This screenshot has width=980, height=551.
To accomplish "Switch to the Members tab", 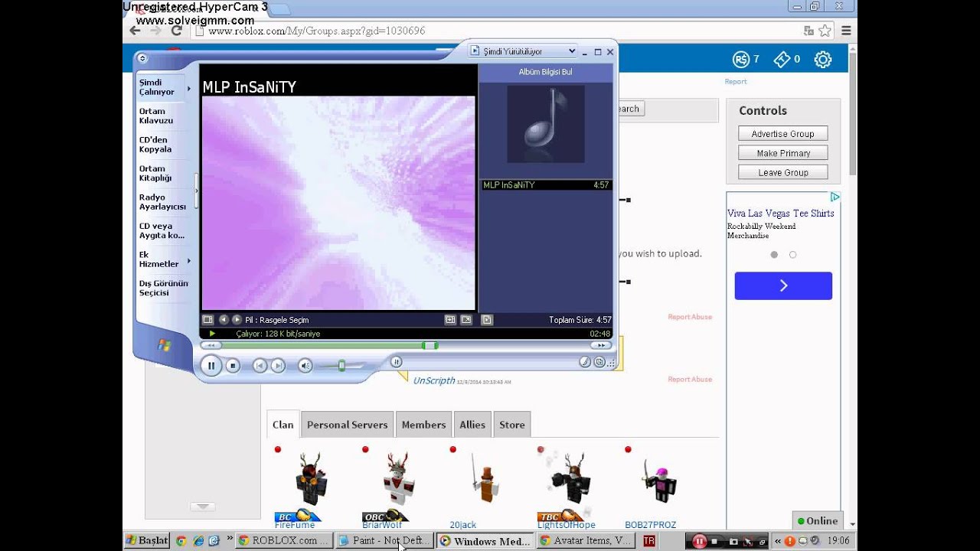I will tap(423, 425).
